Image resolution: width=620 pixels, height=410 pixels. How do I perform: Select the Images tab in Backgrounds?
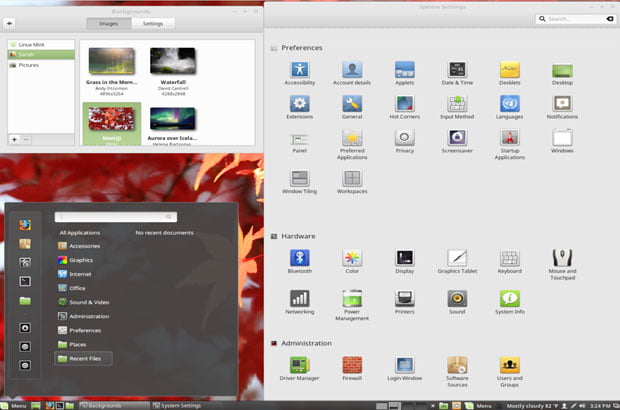click(108, 23)
